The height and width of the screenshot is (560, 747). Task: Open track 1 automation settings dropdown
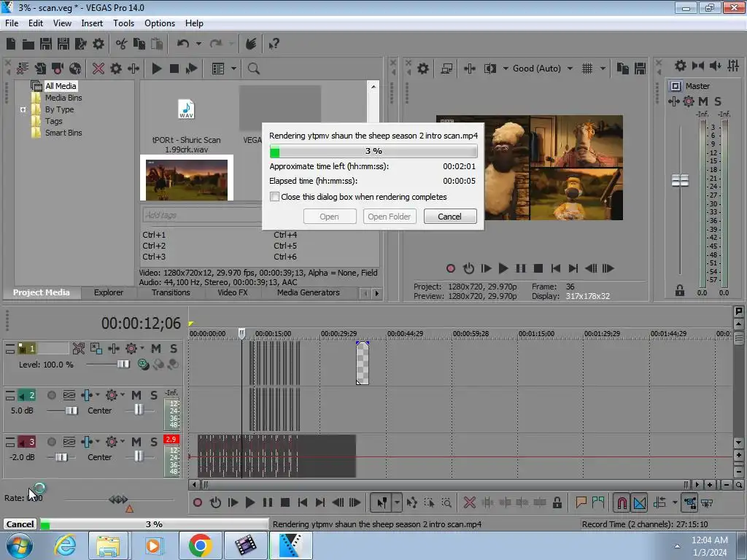142,348
